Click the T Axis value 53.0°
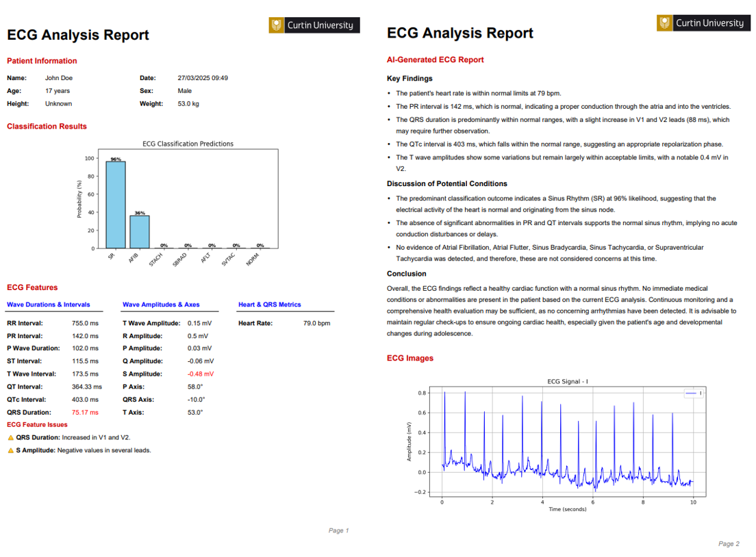 point(195,413)
